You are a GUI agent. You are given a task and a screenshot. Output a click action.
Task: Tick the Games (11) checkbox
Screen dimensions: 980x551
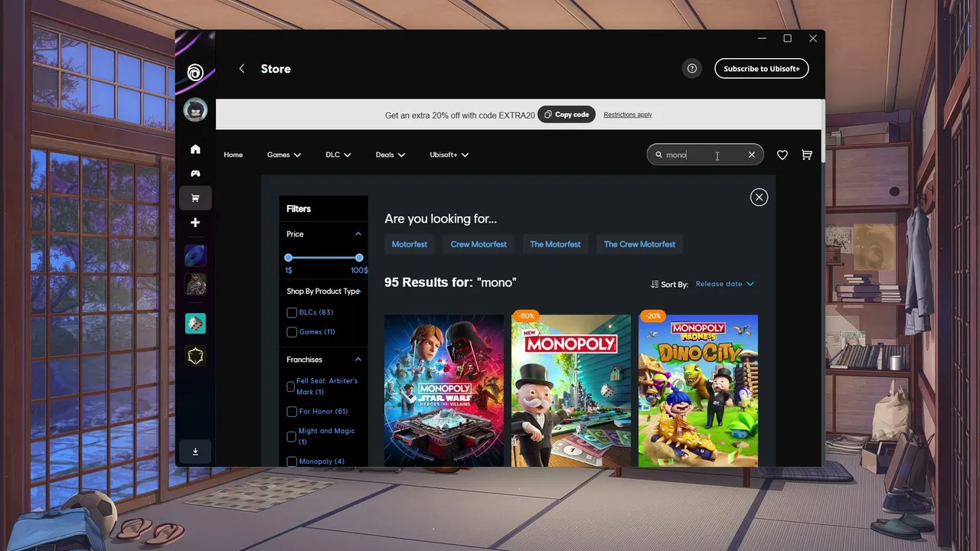coord(292,332)
